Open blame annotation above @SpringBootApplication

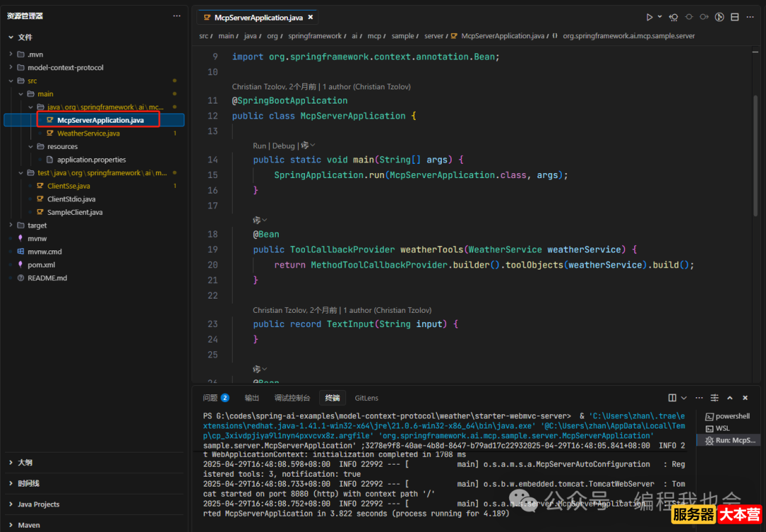pyautogui.click(x=321, y=87)
